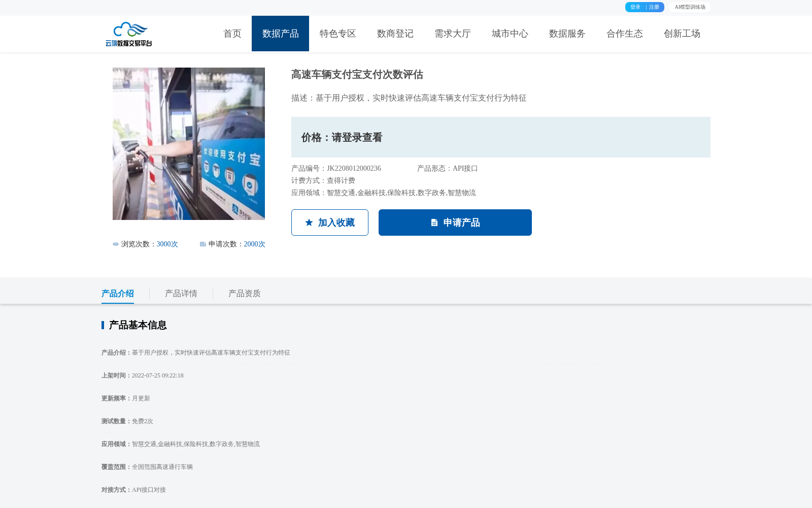Click the 产品基本信息 section heading
Screen dimensions: 812x508
[138, 325]
